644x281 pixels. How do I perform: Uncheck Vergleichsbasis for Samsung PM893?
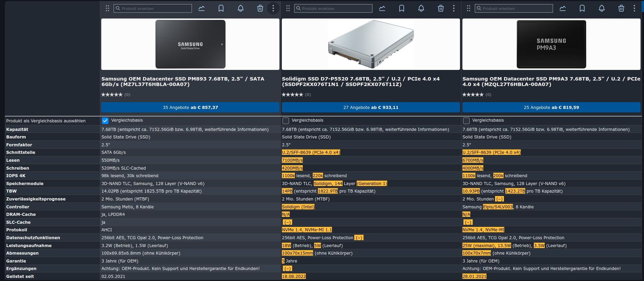pyautogui.click(x=105, y=121)
